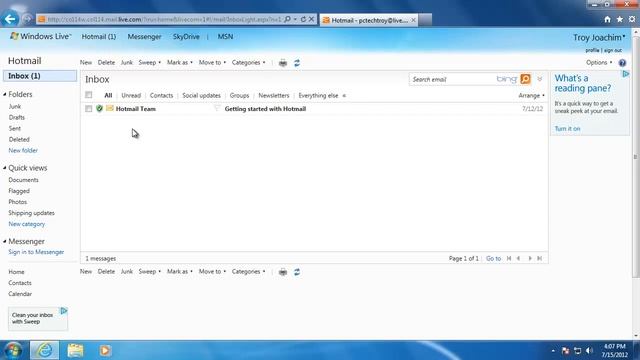Select the Social updates filter tab

point(201,95)
